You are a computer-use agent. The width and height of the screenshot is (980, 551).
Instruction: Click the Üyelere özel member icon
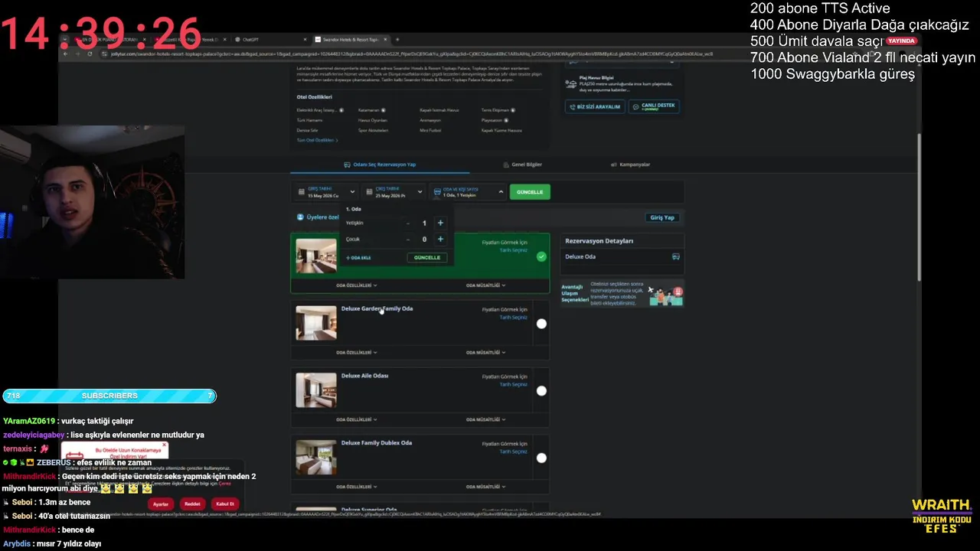(x=300, y=217)
